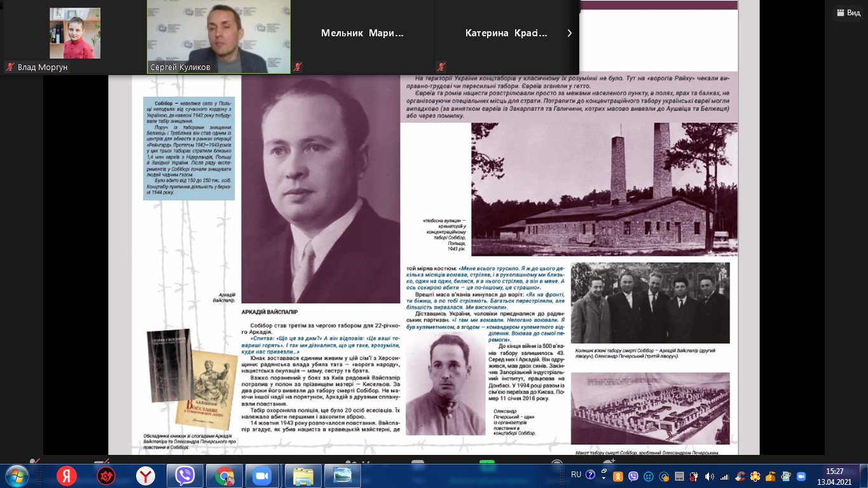Switch to Google Chrome in the taskbar
Image resolution: width=868 pixels, height=488 pixels.
coord(224,476)
